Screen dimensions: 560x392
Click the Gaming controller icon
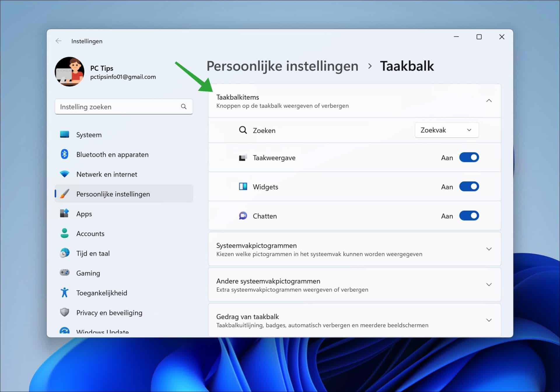click(64, 273)
